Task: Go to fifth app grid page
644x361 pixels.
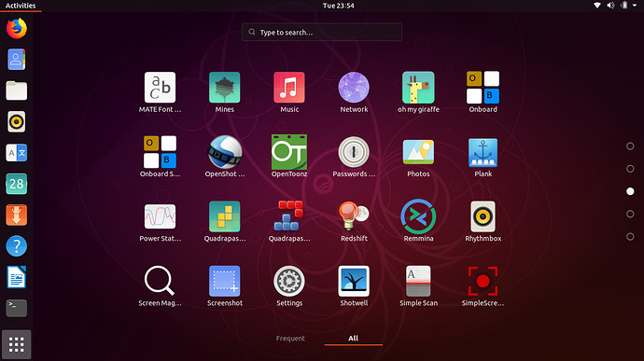Action: pyautogui.click(x=630, y=237)
